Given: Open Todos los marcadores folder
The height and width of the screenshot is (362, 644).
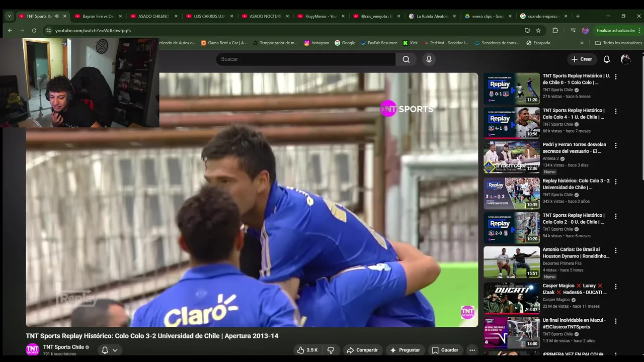Looking at the screenshot, I should click(618, 43).
